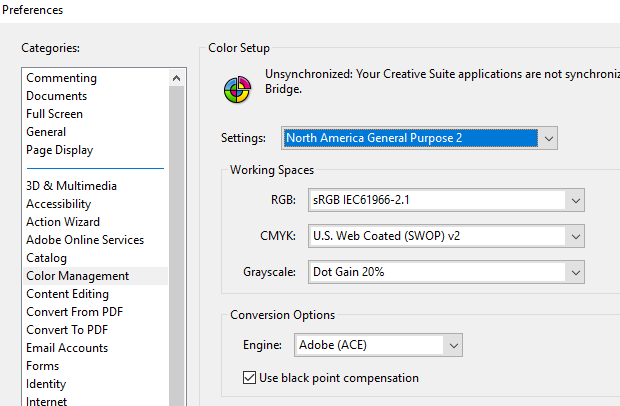Screen dimensions: 620x406
Task: Select 3D & Multimedia category
Action: 72,186
